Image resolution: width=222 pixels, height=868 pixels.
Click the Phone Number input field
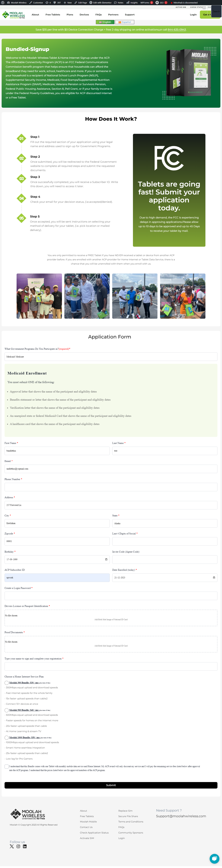tap(111, 487)
